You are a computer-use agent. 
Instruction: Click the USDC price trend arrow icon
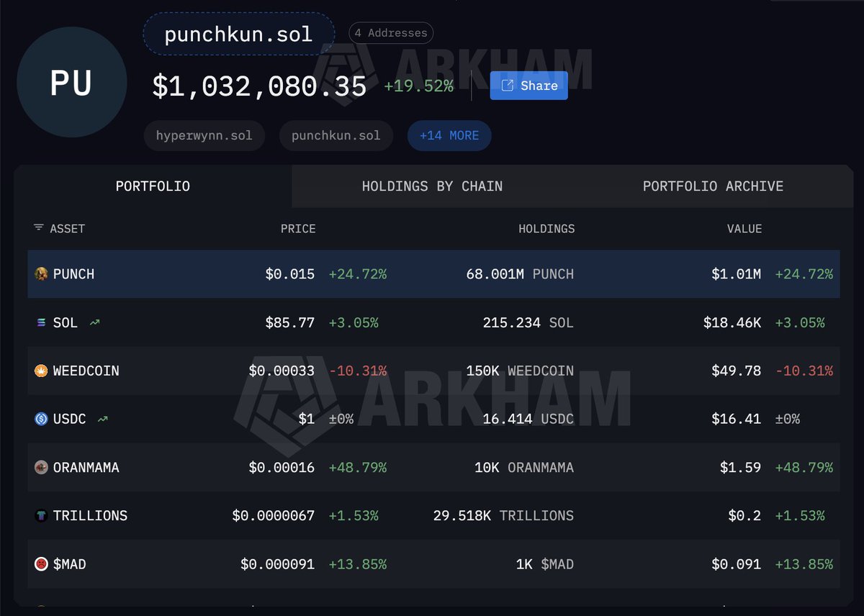click(x=103, y=419)
